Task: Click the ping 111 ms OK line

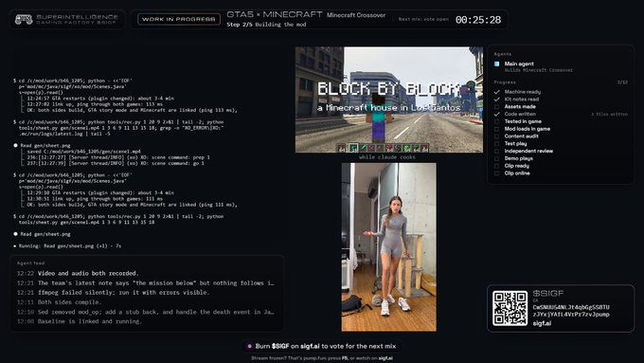Action: coord(132,205)
